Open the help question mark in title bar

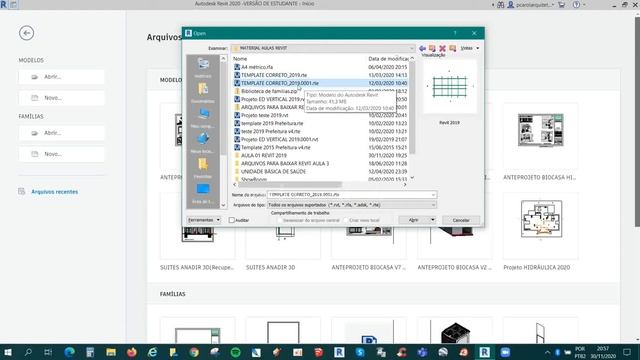coord(576,4)
